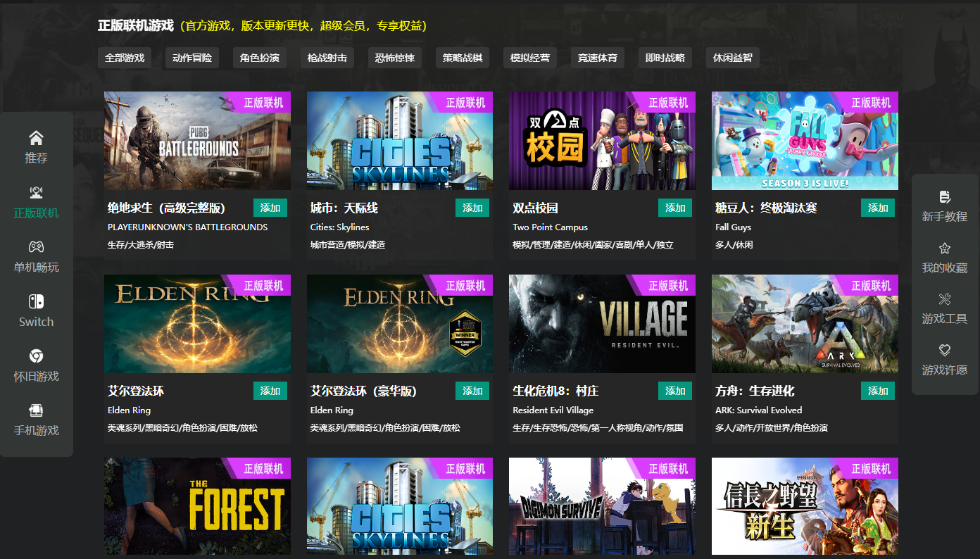The image size is (980, 559).
Task: Click the PLAYERUNKNOWN'S BATTLEGROUNDS subtitle
Action: click(187, 227)
